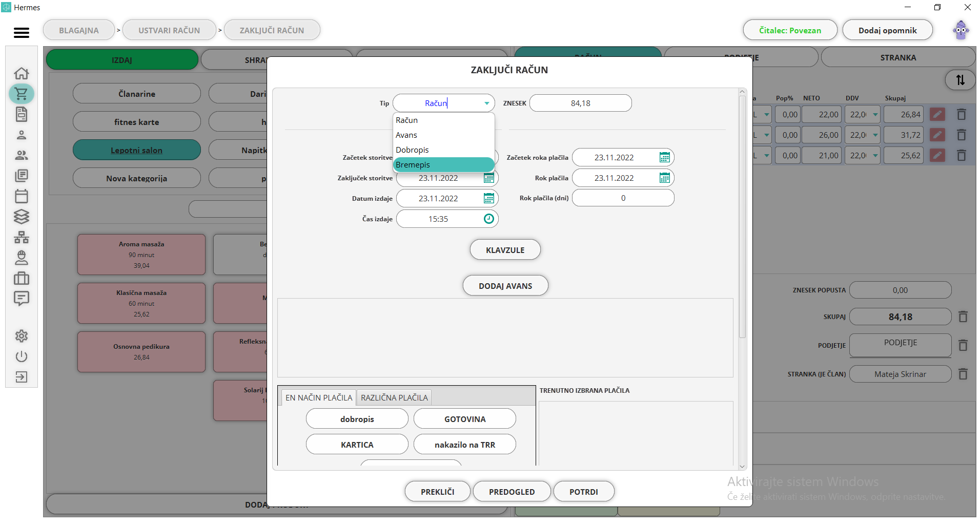Expand unit dropdown in 31,72 row

[766, 135]
